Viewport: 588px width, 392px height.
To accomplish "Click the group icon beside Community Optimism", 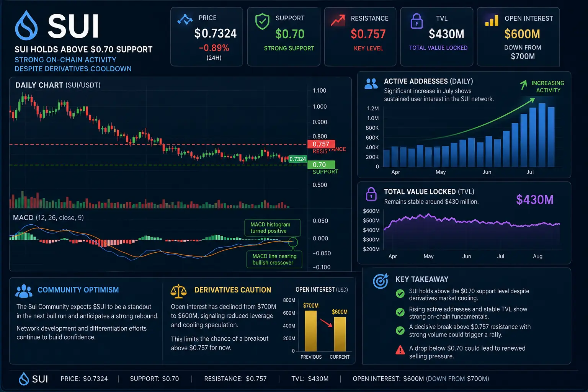I will point(24,291).
